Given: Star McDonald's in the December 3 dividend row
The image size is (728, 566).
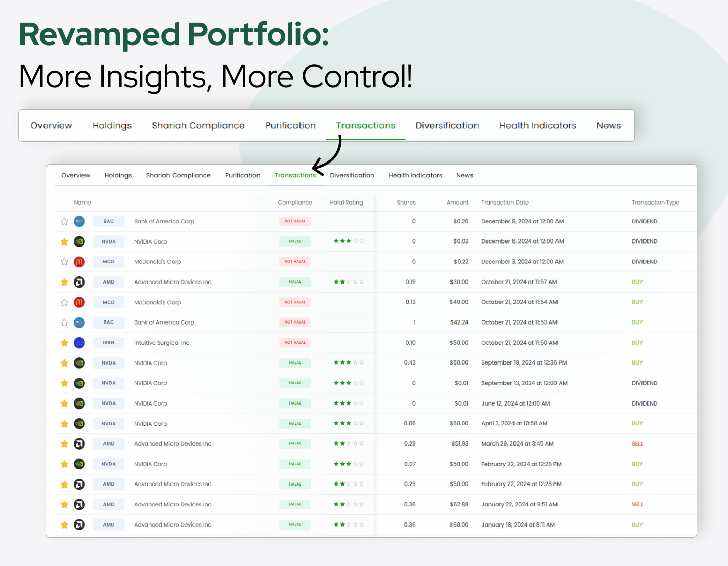Looking at the screenshot, I should click(x=64, y=262).
